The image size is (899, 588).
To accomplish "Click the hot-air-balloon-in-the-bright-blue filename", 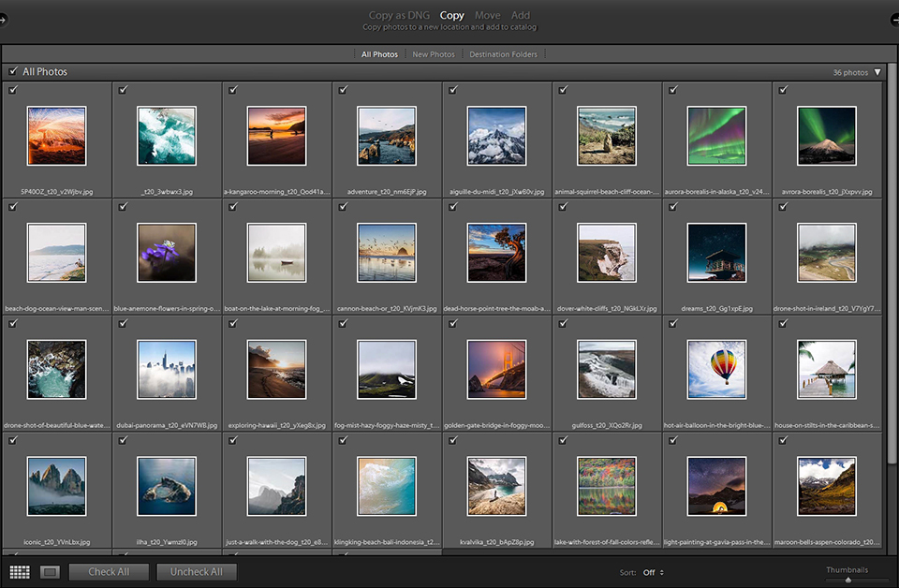I will coord(716,426).
